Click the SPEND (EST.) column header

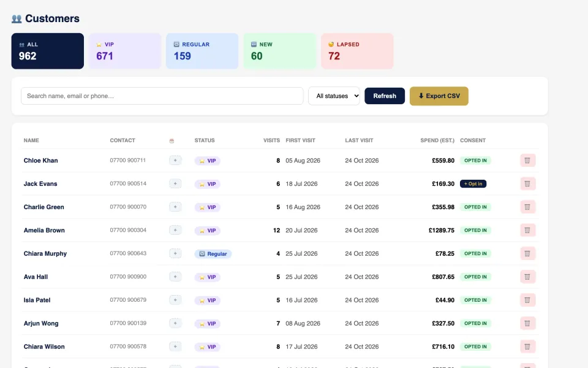click(x=437, y=140)
